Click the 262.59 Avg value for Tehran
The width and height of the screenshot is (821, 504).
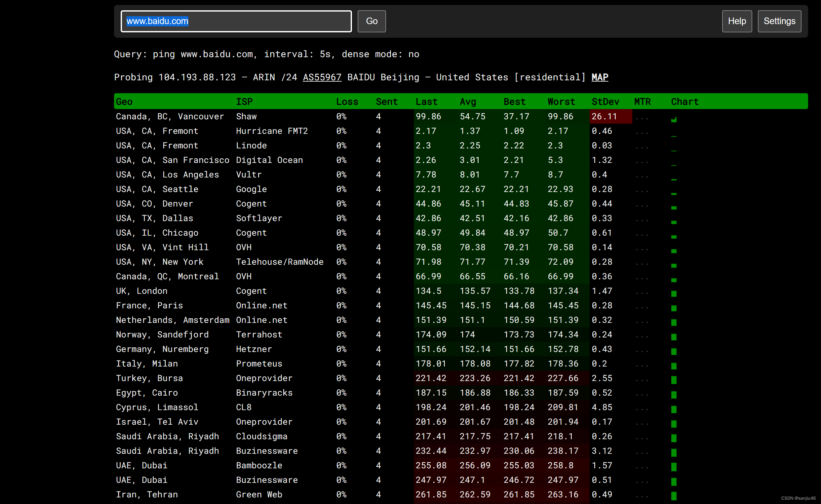click(475, 494)
